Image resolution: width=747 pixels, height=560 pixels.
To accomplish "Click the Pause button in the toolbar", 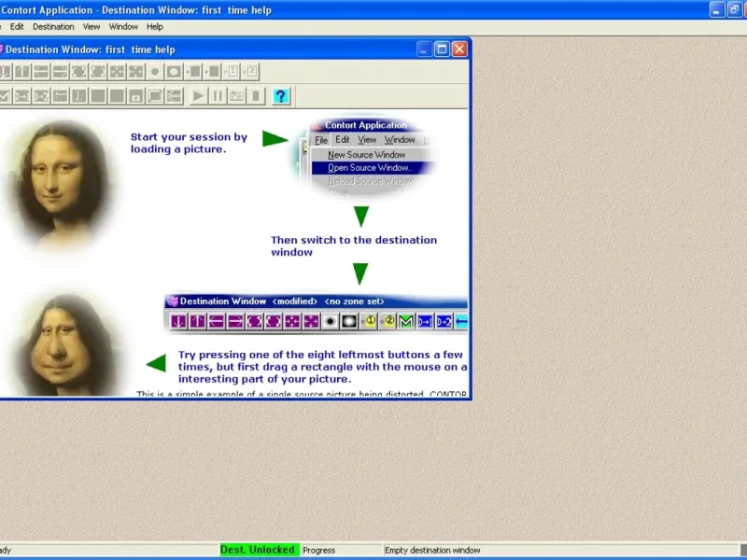I will 218,96.
